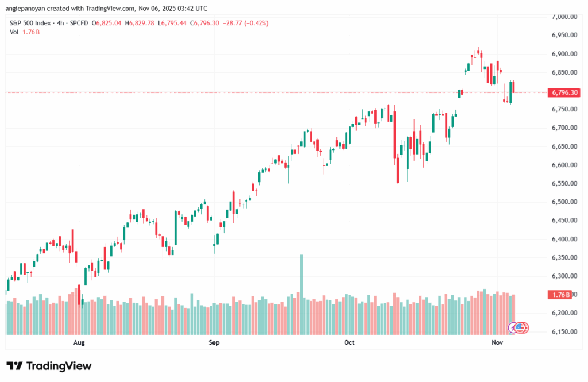Click the TradingView logo icon at bottom
This screenshot has width=588, height=382.
click(14, 366)
